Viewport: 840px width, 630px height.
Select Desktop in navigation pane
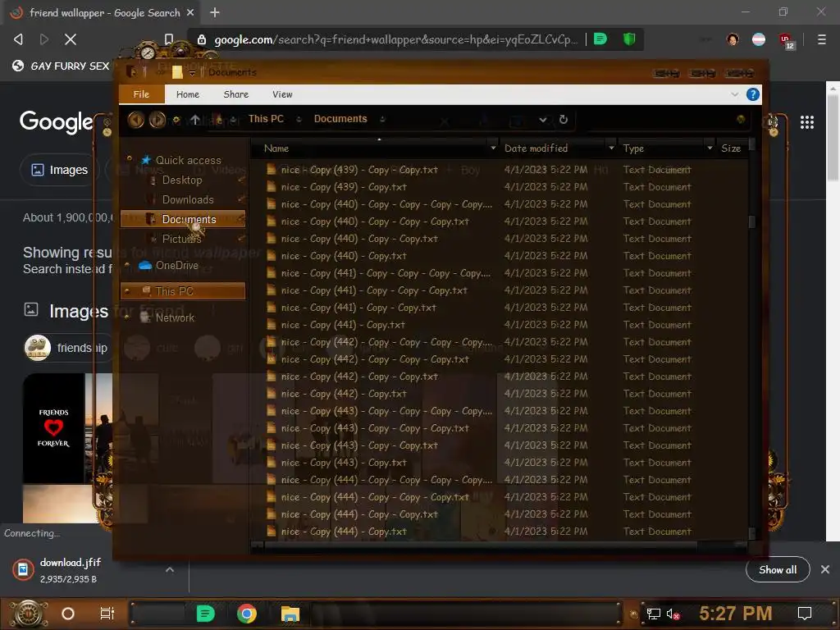182,180
